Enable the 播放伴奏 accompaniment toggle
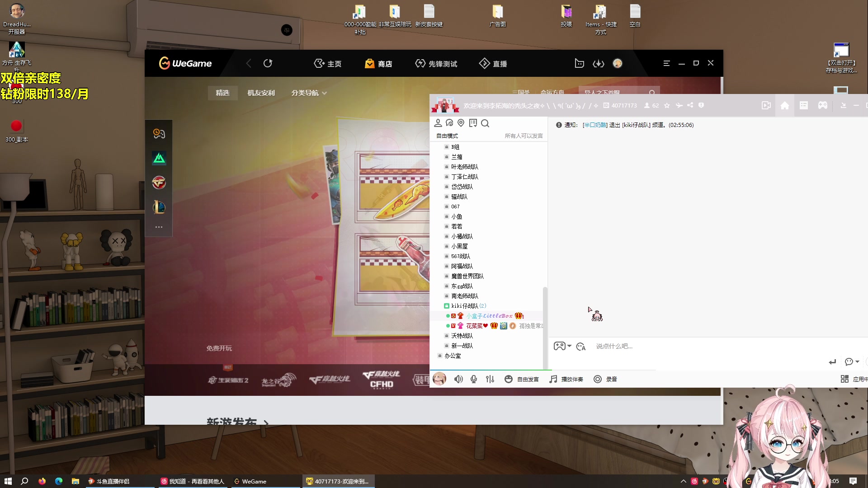This screenshot has height=488, width=868. coord(566,379)
